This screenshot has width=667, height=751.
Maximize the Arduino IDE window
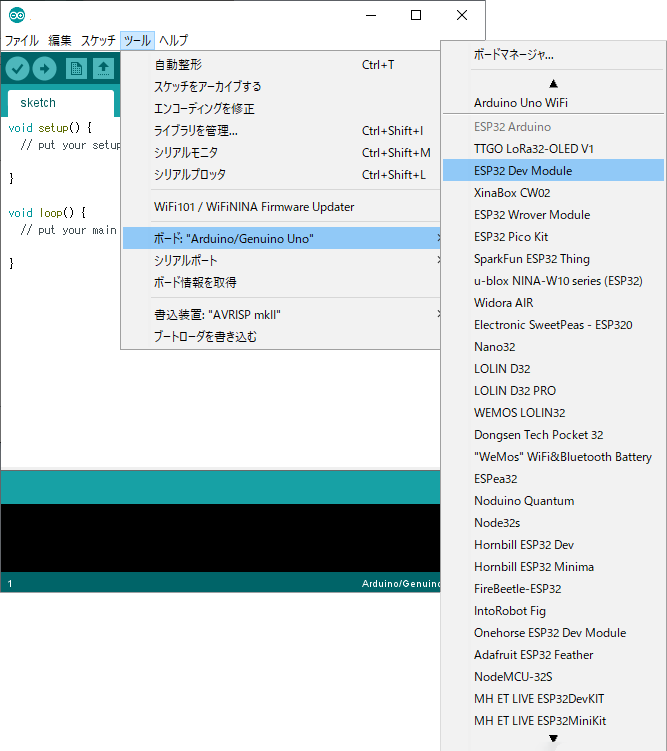416,15
